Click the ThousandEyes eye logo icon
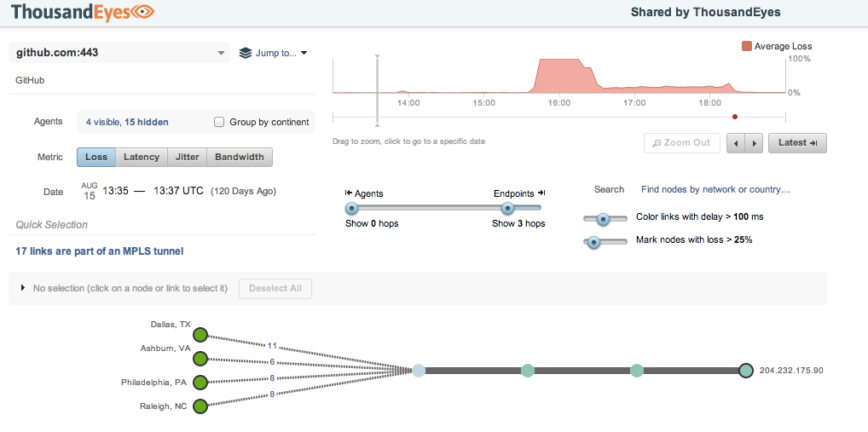Viewport: 868px width, 432px height. pyautogui.click(x=142, y=12)
